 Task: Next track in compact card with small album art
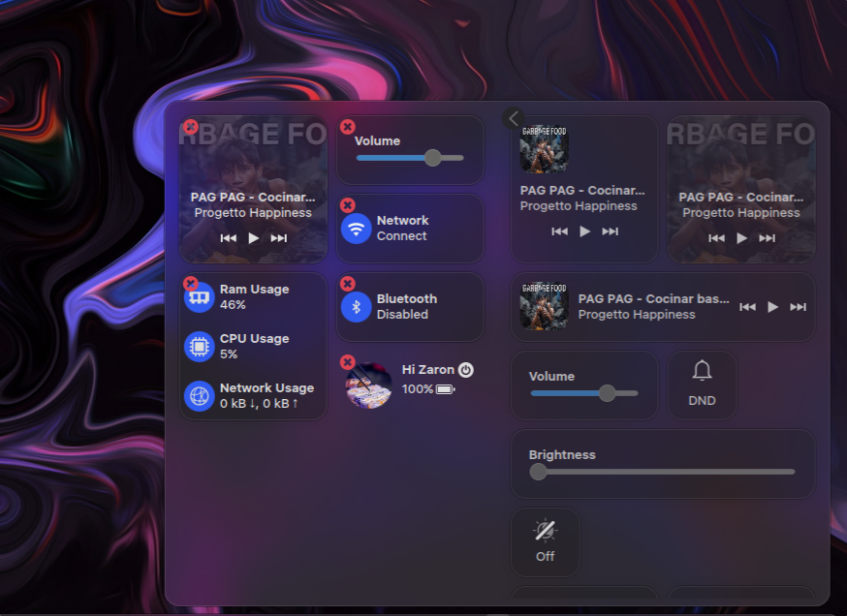610,231
